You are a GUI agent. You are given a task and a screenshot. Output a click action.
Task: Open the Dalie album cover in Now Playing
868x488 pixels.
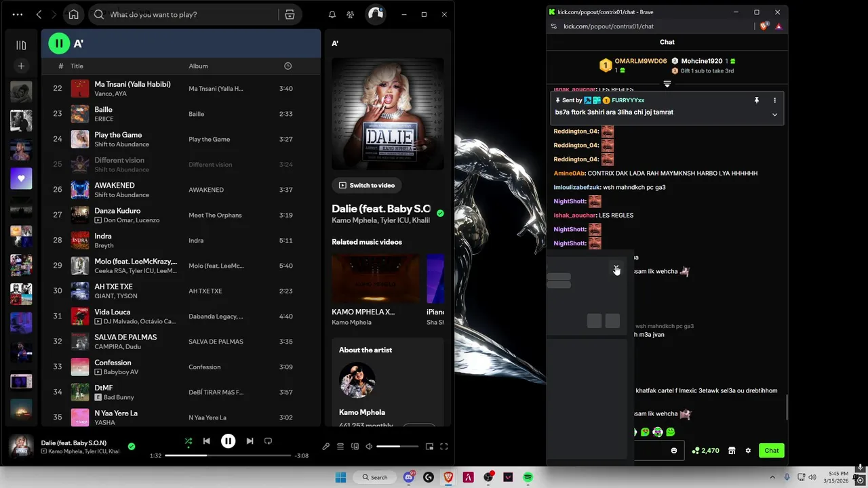(x=388, y=114)
